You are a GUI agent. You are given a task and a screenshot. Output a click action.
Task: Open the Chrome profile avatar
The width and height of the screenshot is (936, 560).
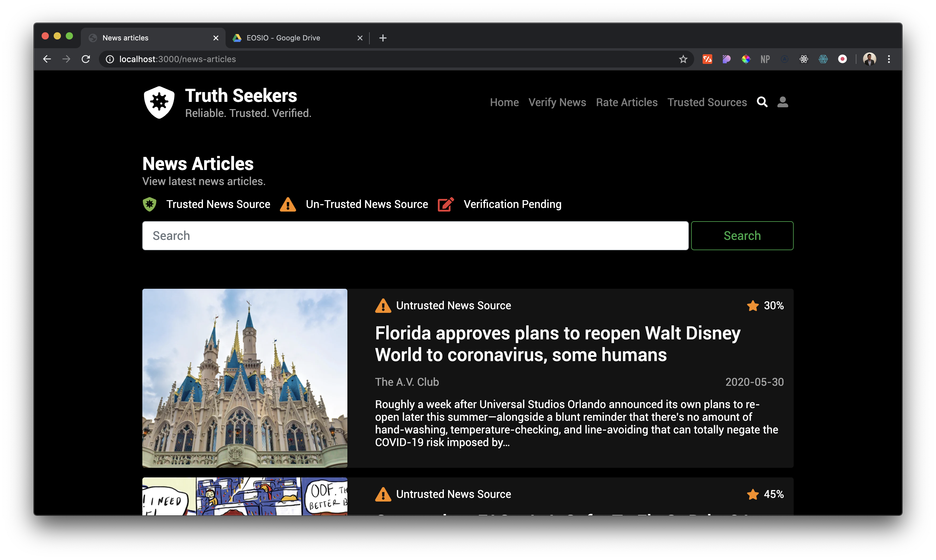point(869,59)
